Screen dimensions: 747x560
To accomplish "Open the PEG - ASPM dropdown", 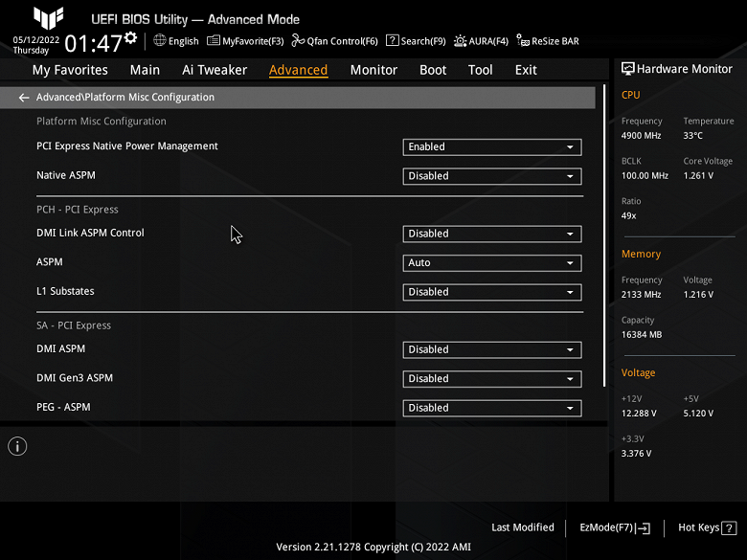I will 491,408.
